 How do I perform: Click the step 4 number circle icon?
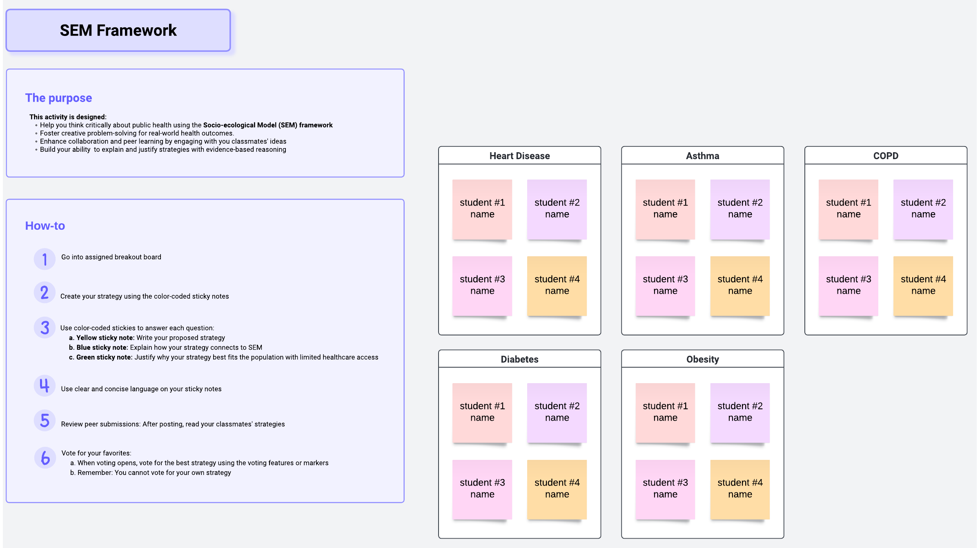tap(45, 386)
